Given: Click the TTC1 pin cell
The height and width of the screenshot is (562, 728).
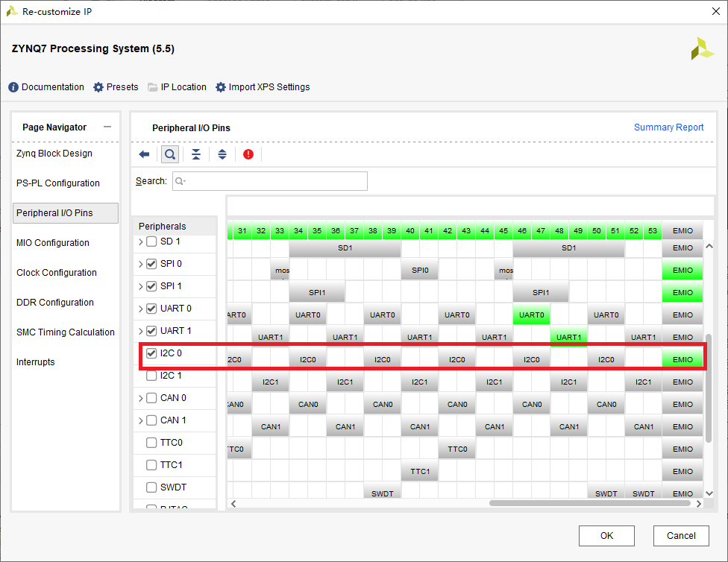Looking at the screenshot, I should pyautogui.click(x=420, y=472).
